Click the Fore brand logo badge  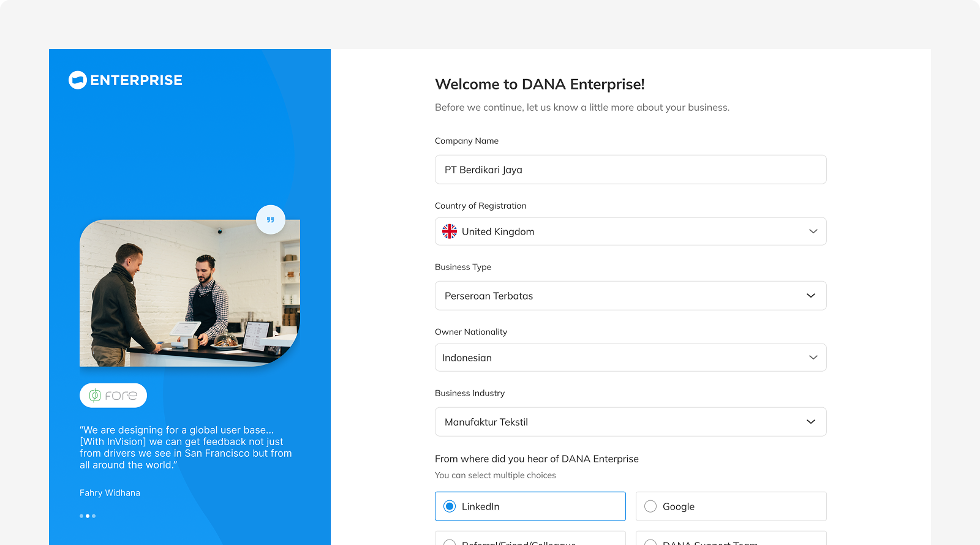click(x=113, y=396)
